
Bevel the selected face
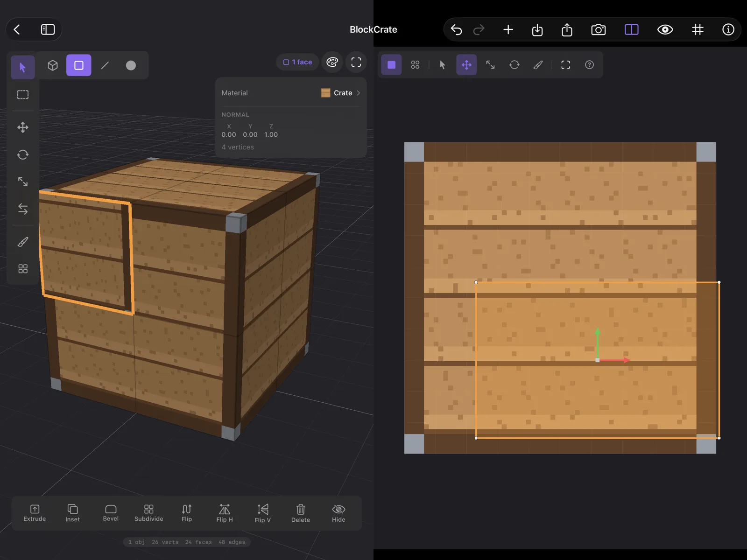coord(111,513)
